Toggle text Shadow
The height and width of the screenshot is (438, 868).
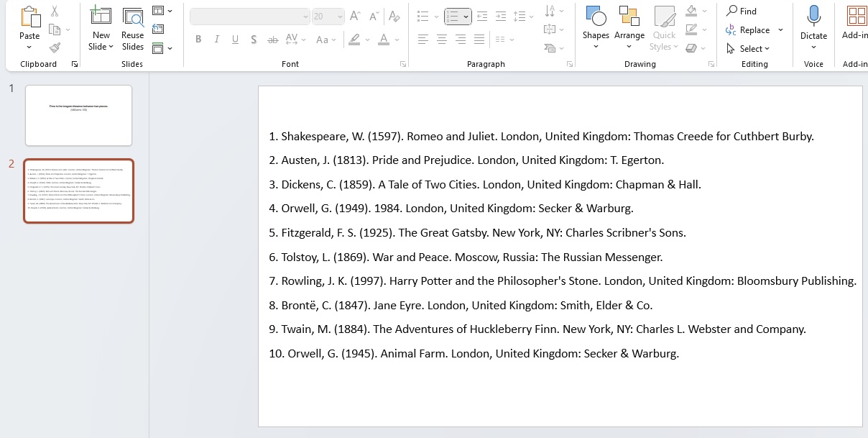pos(254,40)
